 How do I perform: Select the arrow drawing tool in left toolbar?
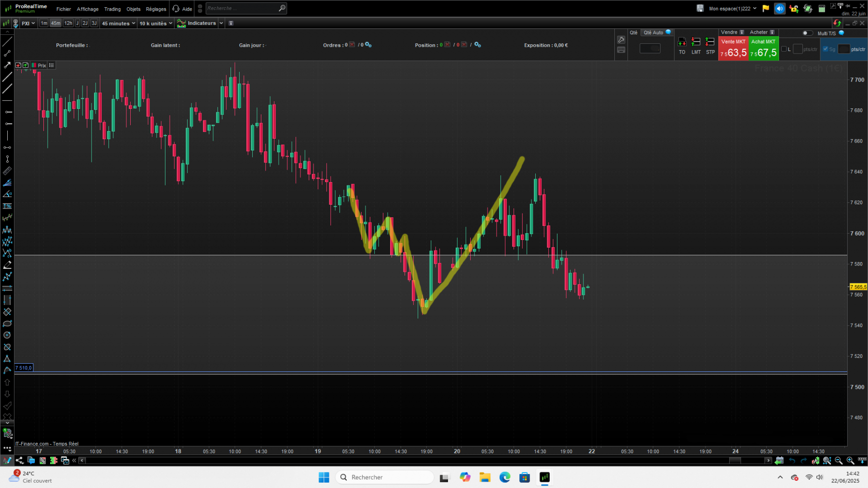click(x=7, y=65)
